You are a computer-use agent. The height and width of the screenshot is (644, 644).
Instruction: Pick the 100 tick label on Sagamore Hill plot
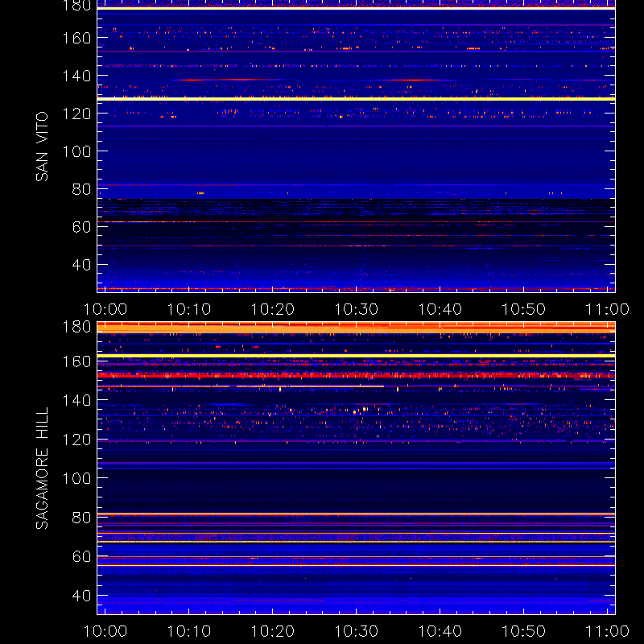(x=76, y=478)
